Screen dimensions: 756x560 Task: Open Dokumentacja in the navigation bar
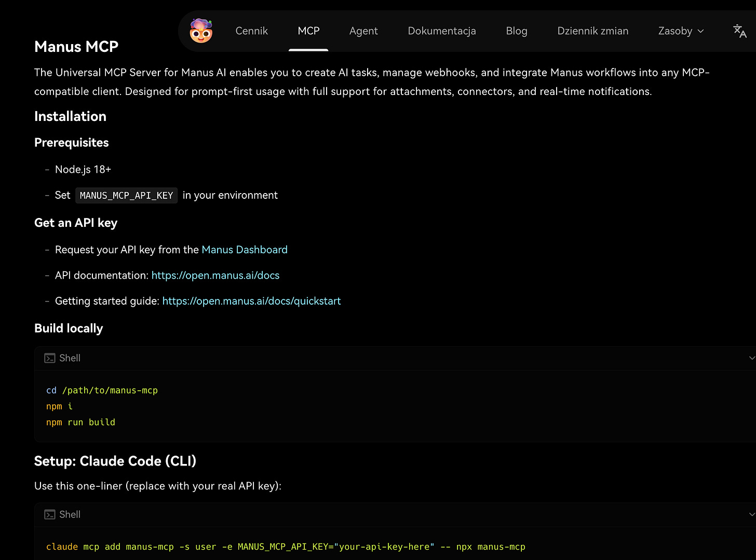pos(442,31)
